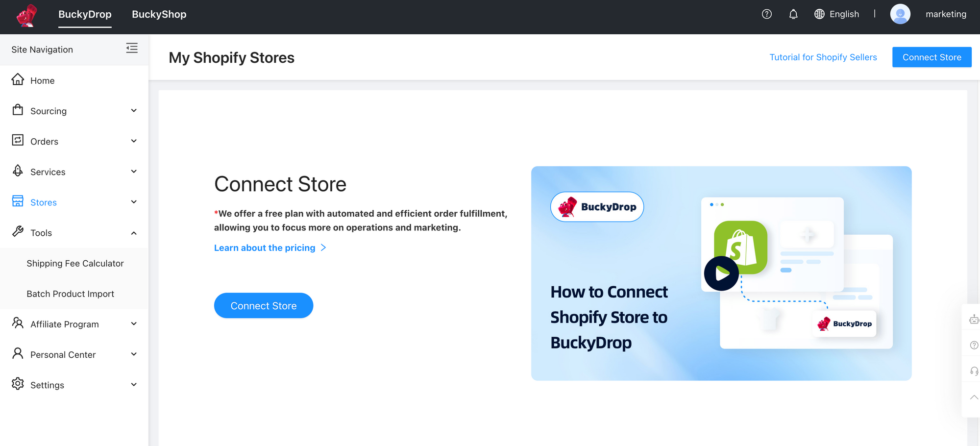The image size is (980, 446).
Task: Click the Site Navigation label
Action: point(42,50)
